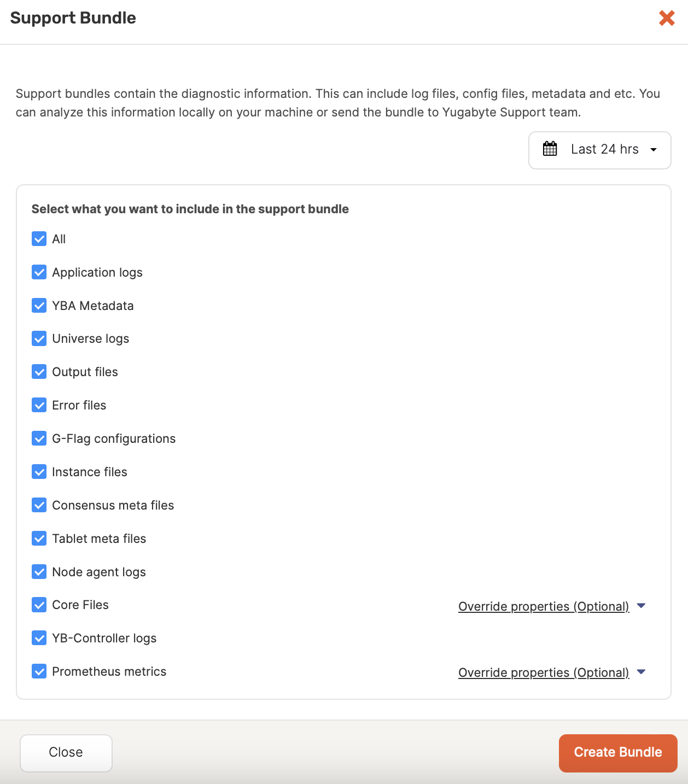Expand Override properties for Prometheus metrics
The height and width of the screenshot is (784, 688).
[543, 672]
